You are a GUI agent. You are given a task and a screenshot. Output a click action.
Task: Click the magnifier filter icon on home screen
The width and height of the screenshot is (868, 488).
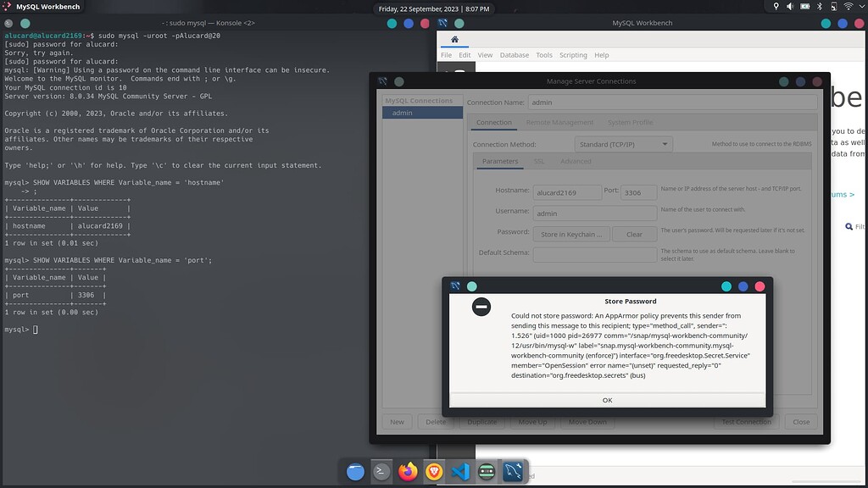point(849,227)
